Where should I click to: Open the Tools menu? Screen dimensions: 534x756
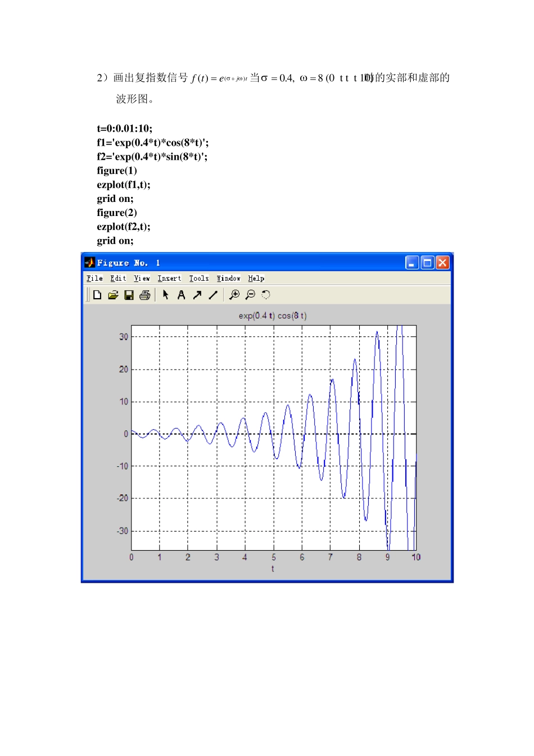pyautogui.click(x=199, y=278)
